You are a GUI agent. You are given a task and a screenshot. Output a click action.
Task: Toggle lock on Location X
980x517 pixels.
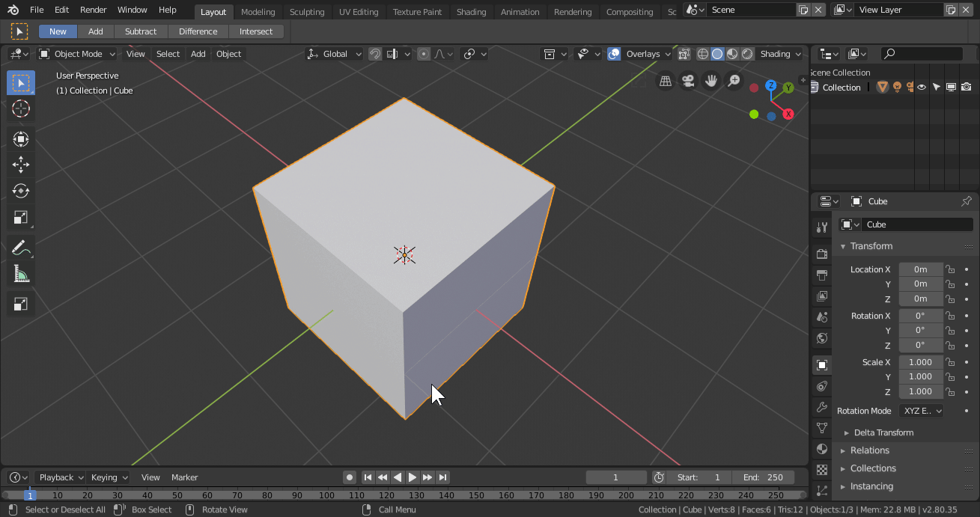(949, 269)
